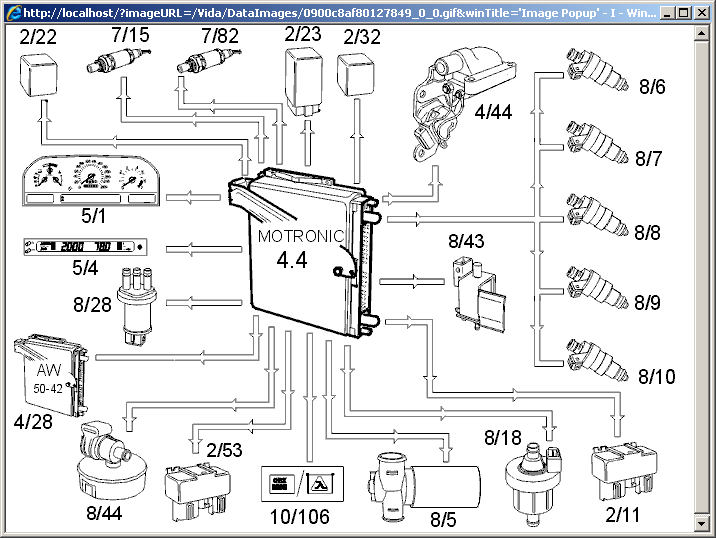Maximize the Image Popup window

click(684, 13)
